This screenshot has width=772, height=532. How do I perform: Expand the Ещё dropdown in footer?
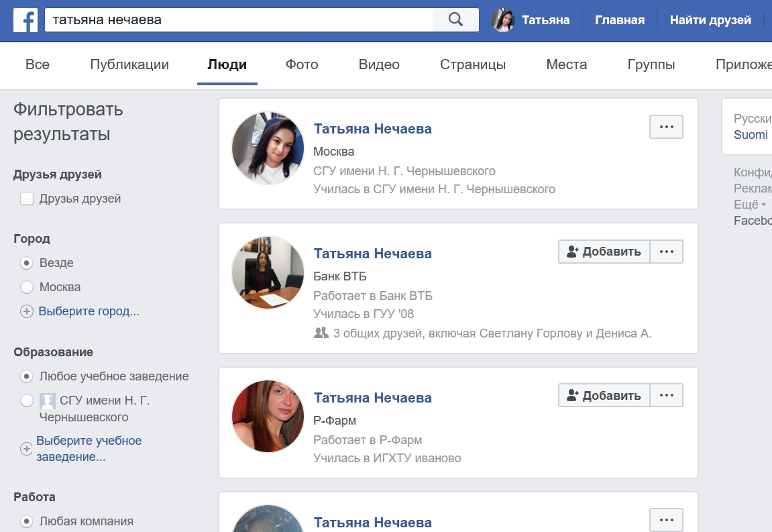click(x=749, y=205)
